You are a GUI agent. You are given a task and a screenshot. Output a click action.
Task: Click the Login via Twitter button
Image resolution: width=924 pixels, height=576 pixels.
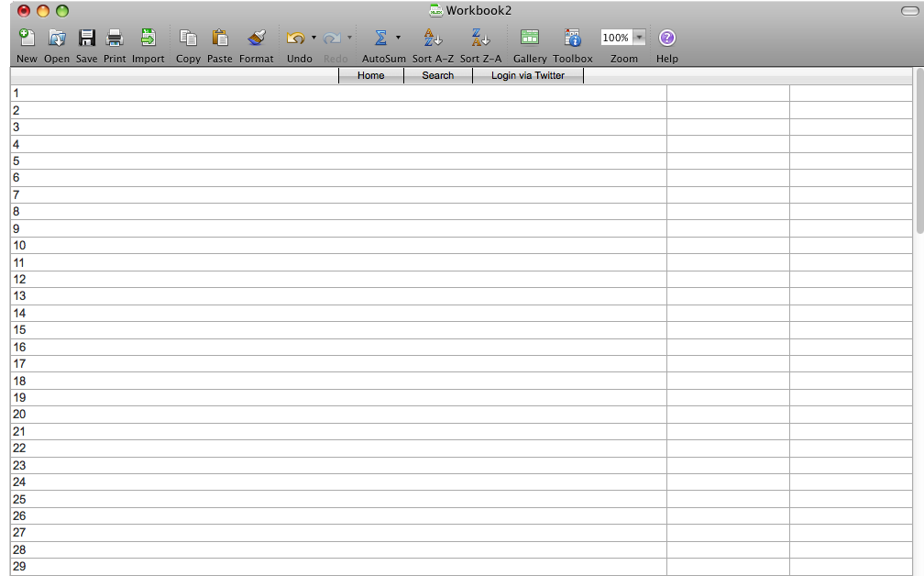[x=528, y=75]
